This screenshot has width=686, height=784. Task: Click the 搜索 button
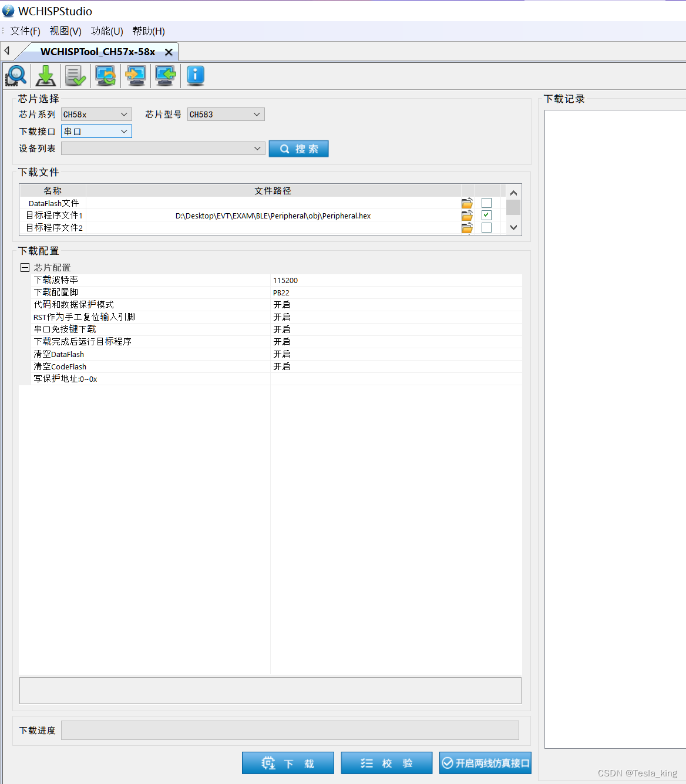(298, 149)
